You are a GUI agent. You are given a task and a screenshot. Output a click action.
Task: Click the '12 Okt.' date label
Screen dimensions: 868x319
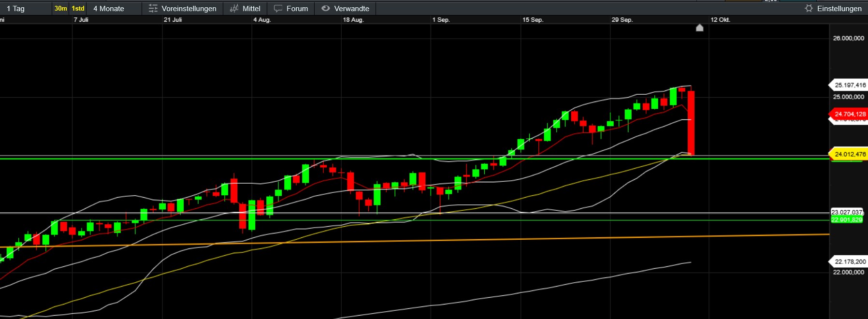tap(720, 20)
